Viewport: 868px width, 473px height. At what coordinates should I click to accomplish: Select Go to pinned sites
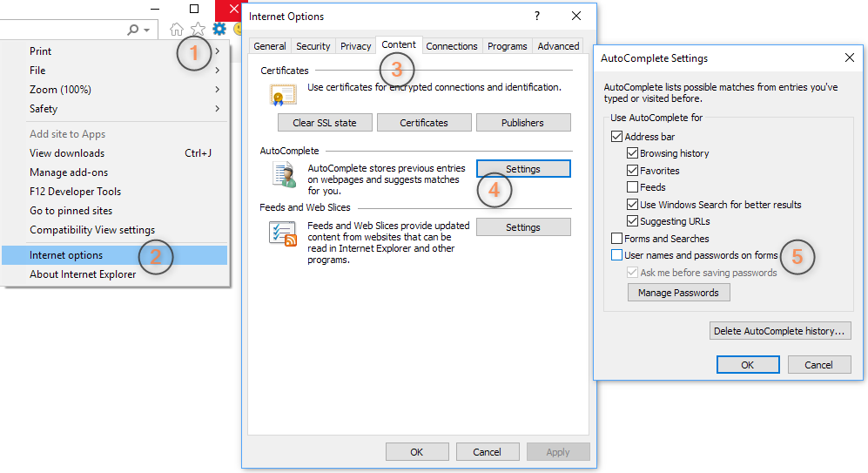[115, 211]
